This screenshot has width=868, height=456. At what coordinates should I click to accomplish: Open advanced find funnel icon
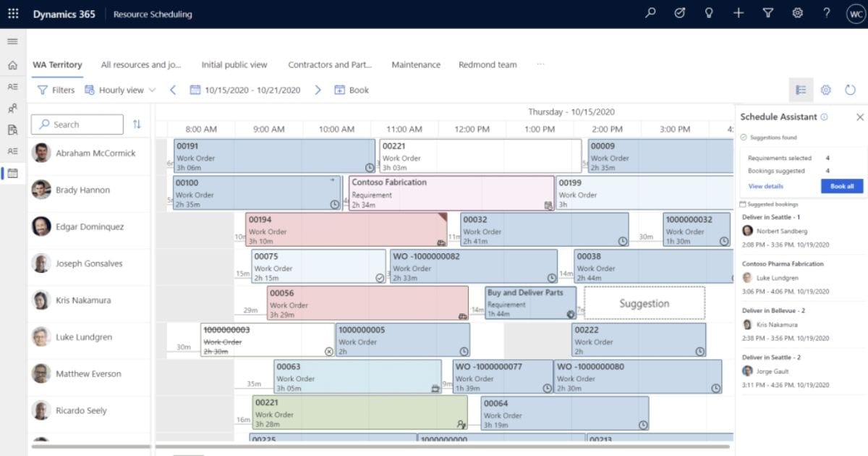coord(767,13)
